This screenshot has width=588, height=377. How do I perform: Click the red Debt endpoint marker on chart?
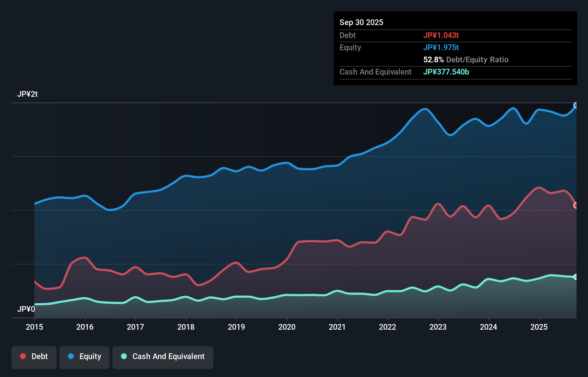click(575, 205)
